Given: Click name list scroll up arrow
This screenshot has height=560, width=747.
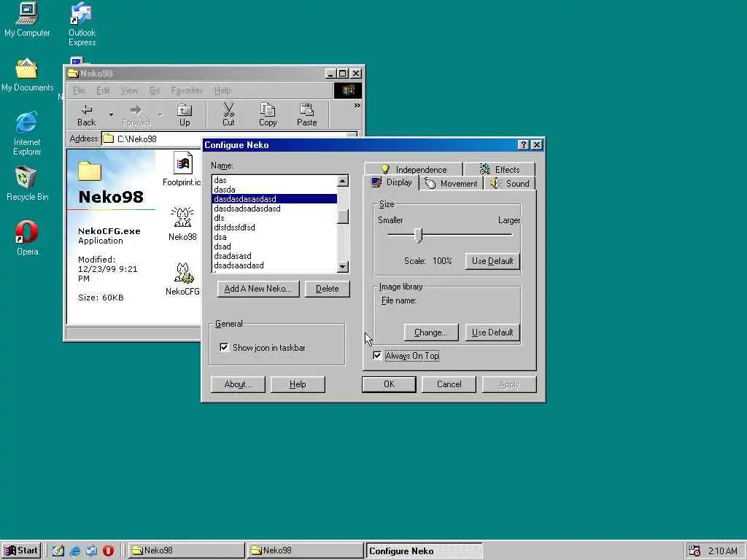Looking at the screenshot, I should click(x=343, y=181).
